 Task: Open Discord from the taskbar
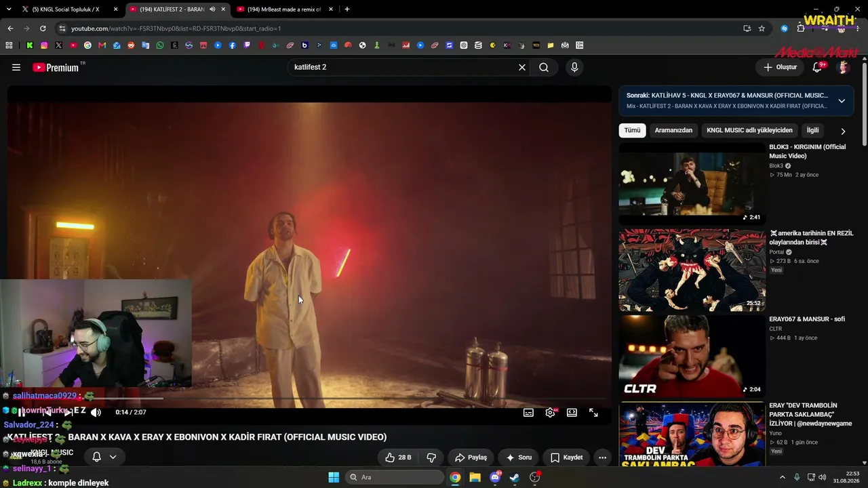(495, 477)
